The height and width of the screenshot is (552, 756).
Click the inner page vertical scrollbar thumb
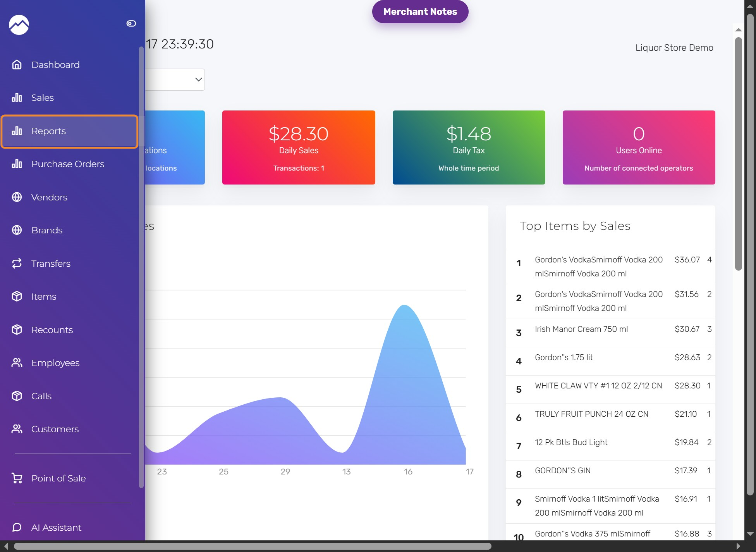click(738, 154)
